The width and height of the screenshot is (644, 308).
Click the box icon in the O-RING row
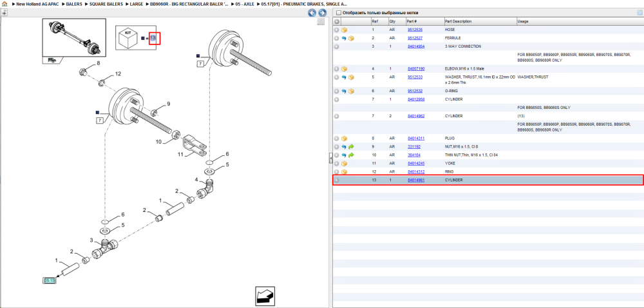[x=351, y=91]
